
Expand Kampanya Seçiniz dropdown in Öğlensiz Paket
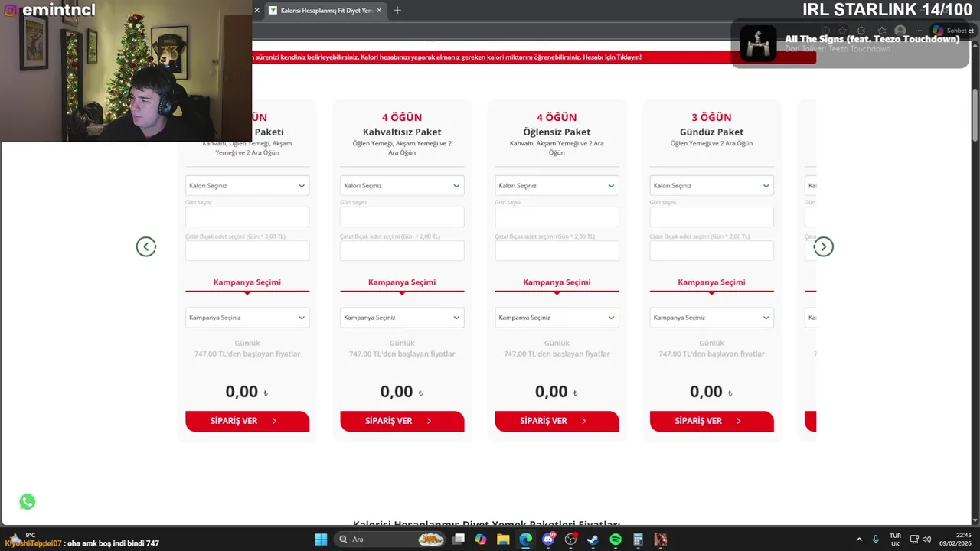[557, 318]
